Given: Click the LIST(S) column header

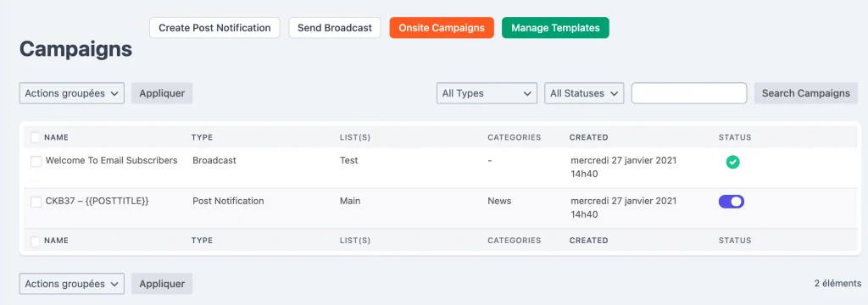Looking at the screenshot, I should 355,137.
